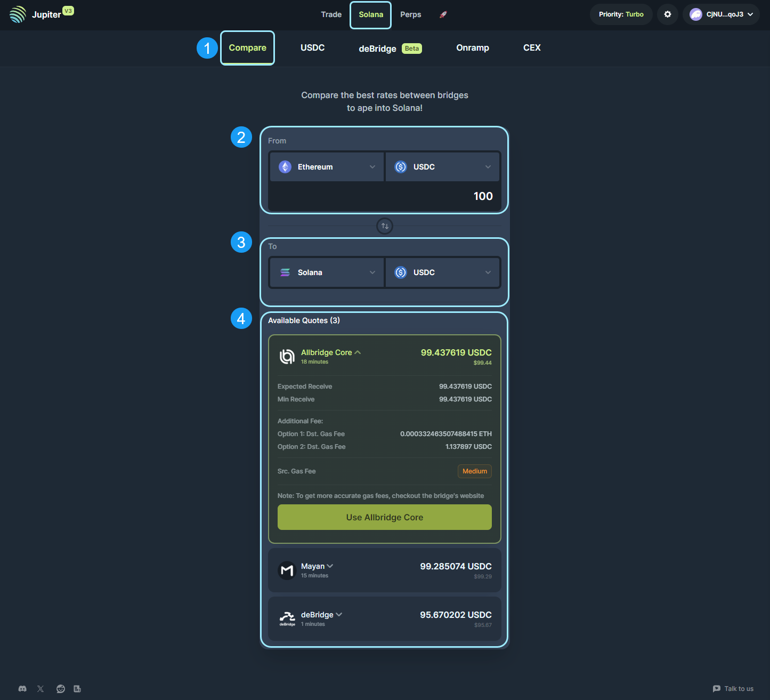The height and width of the screenshot is (700, 770).
Task: Open the docs link icon in the footer
Action: (x=77, y=689)
